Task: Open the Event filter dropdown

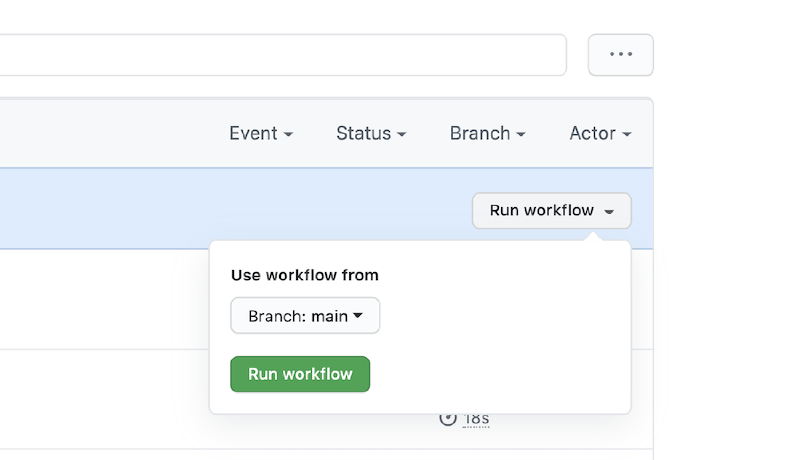Action: 260,133
